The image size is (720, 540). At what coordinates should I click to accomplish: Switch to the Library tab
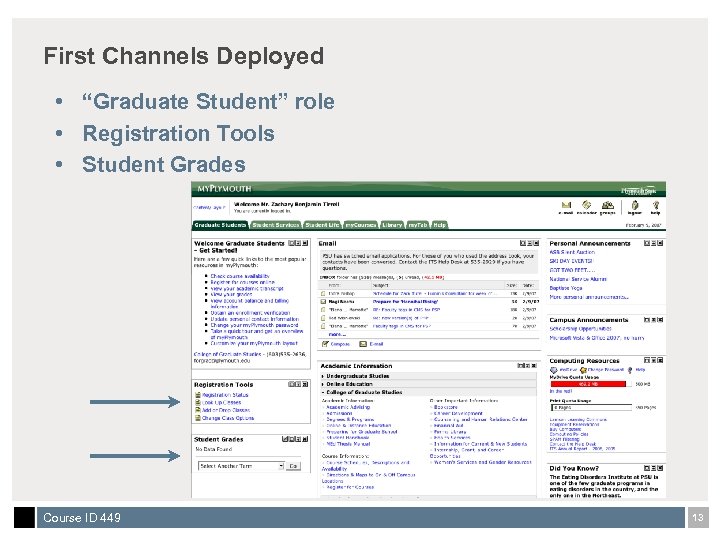pyautogui.click(x=392, y=225)
